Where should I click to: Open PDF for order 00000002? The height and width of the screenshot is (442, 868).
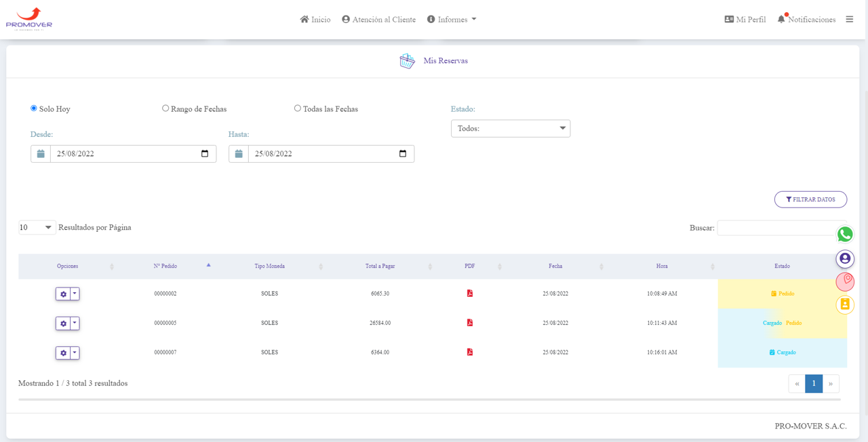point(469,294)
